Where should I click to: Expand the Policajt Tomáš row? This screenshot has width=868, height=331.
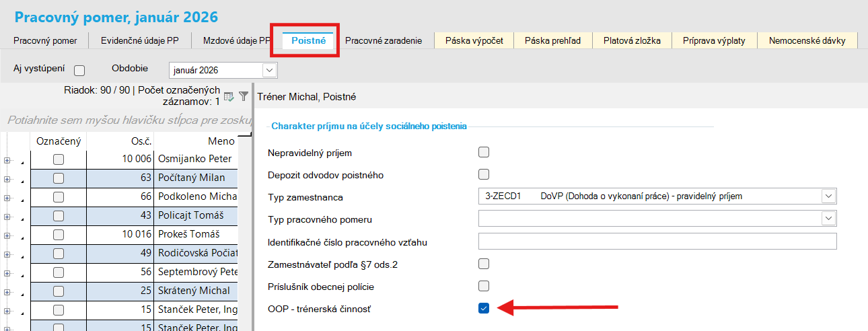pyautogui.click(x=8, y=216)
